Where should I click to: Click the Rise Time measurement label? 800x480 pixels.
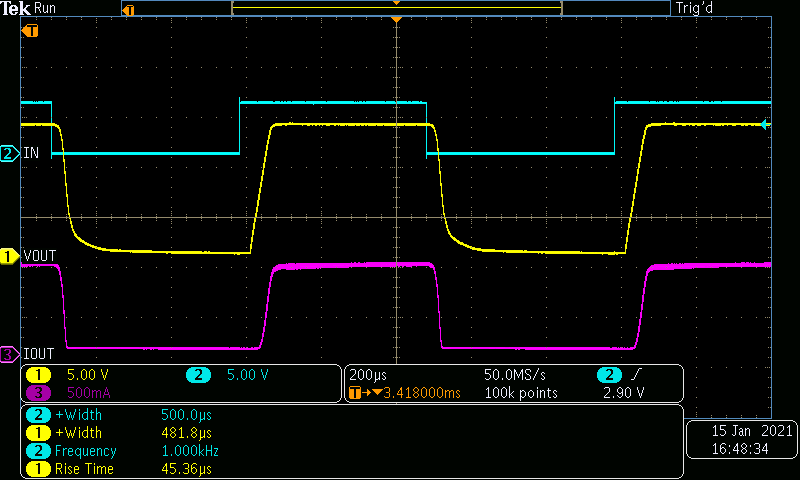tap(84, 469)
